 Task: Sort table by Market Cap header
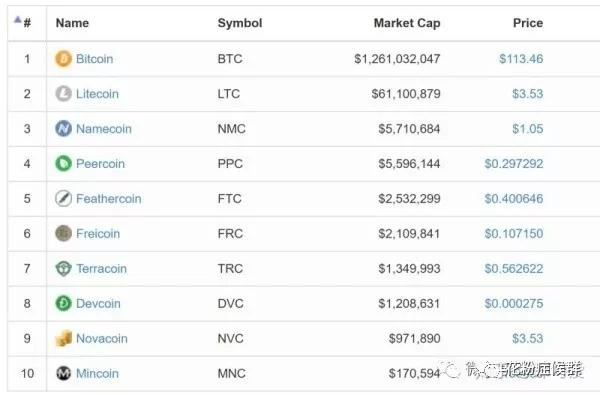(407, 23)
